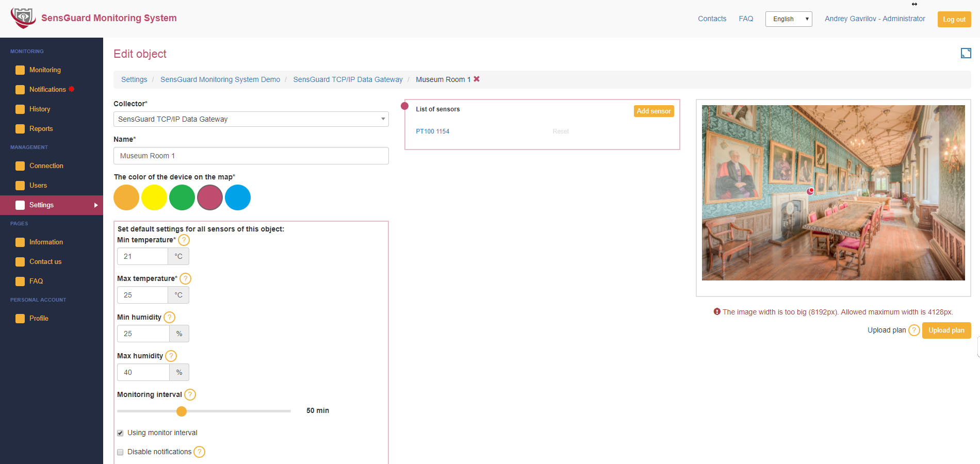Expand view using the fullscreen icon near Edit object
Viewport: 980px width, 464px height.
965,53
